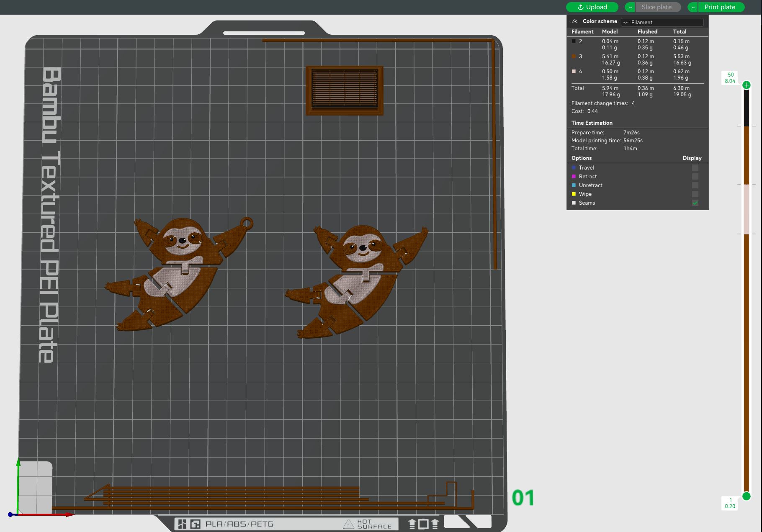Screen dimensions: 762x532
Task: Click the white Seams legend square
Action: [574, 203]
